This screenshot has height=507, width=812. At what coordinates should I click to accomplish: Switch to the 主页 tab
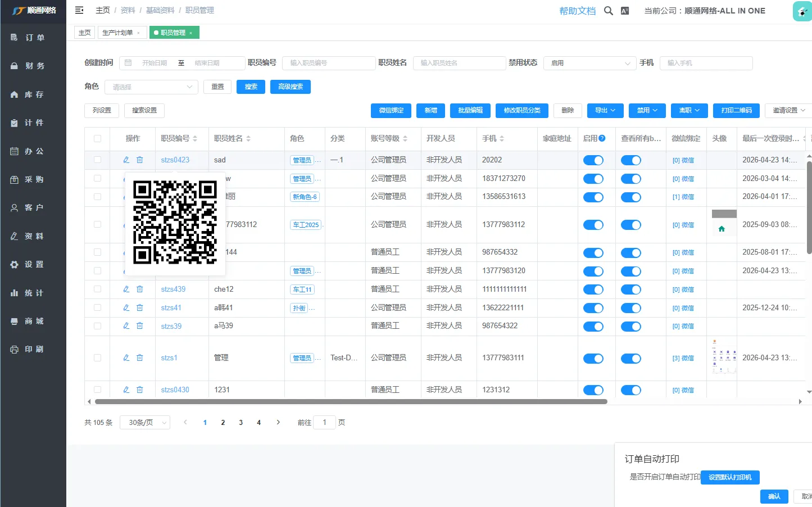(x=85, y=33)
